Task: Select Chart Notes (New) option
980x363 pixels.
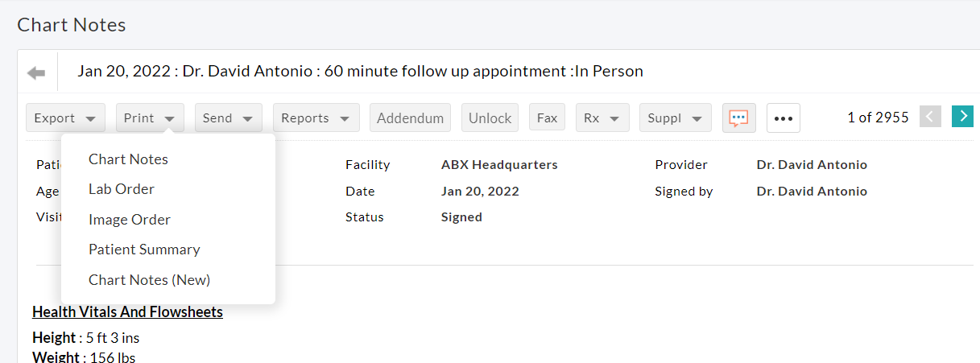Action: pyautogui.click(x=149, y=280)
